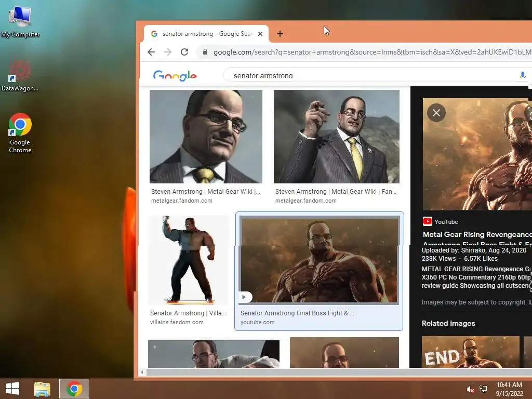Open Metal Gear Rising Revengeance title link
Viewport: 532px width, 399px height.
coord(477,234)
